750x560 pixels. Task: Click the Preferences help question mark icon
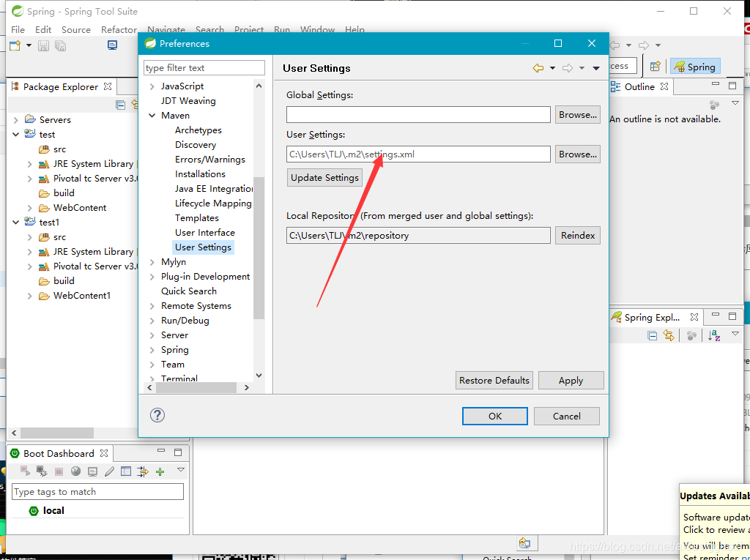tap(157, 415)
